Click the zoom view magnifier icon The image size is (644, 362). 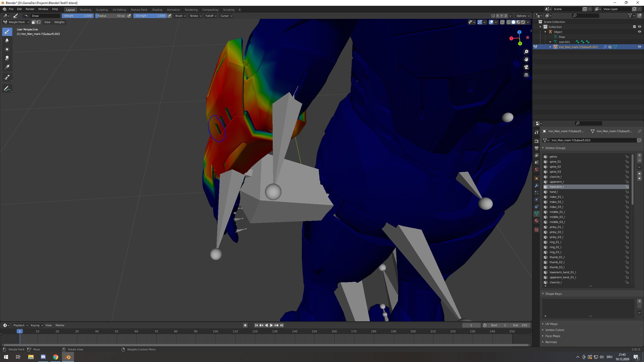click(x=526, y=52)
